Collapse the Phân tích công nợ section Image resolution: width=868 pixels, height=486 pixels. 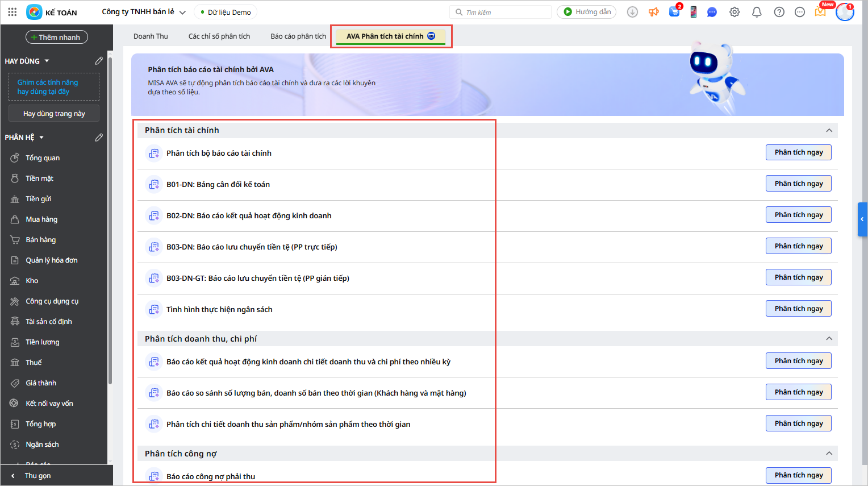click(829, 454)
